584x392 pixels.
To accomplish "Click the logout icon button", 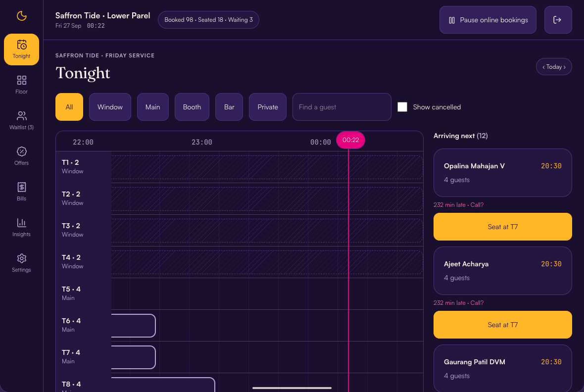I will (558, 20).
